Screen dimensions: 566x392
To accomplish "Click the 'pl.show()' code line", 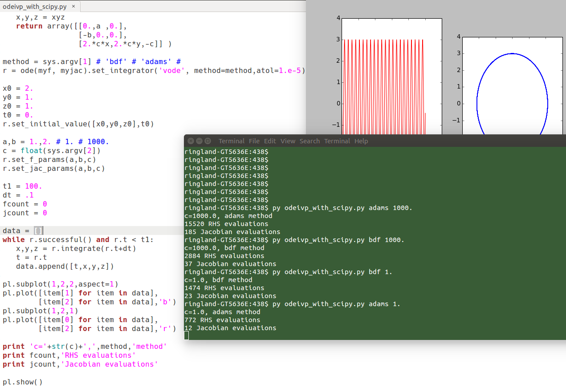I will pyautogui.click(x=22, y=382).
